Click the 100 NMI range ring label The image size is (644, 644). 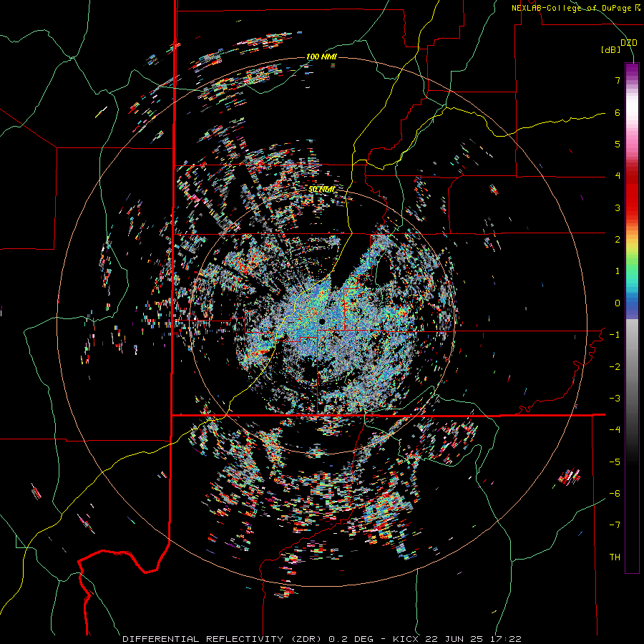point(321,57)
